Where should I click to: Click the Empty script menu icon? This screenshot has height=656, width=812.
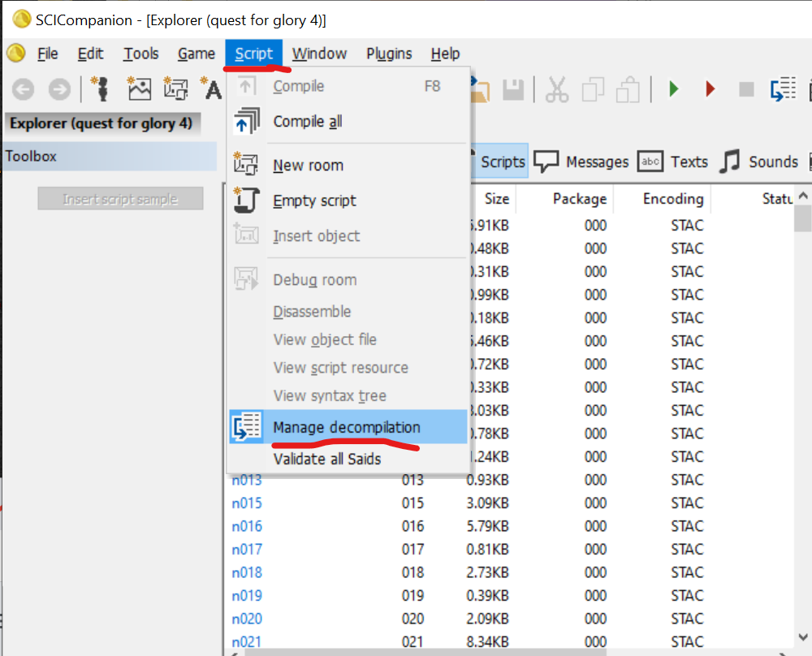click(246, 201)
